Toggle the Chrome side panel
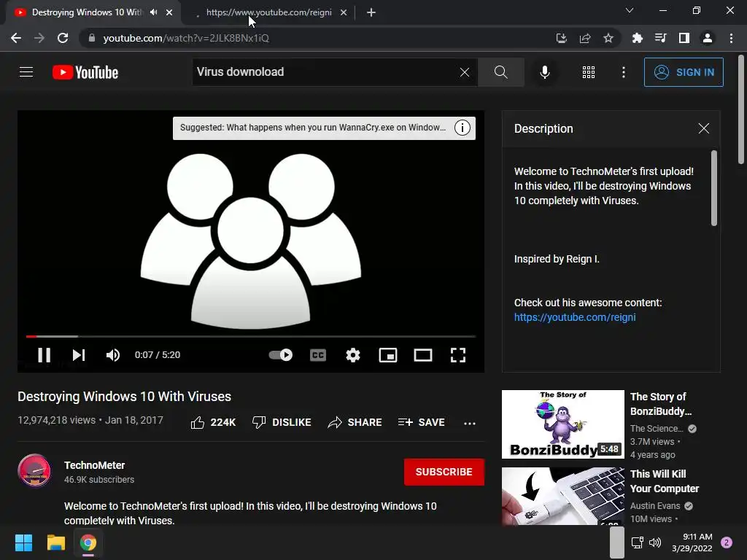Image resolution: width=747 pixels, height=560 pixels. 684,38
